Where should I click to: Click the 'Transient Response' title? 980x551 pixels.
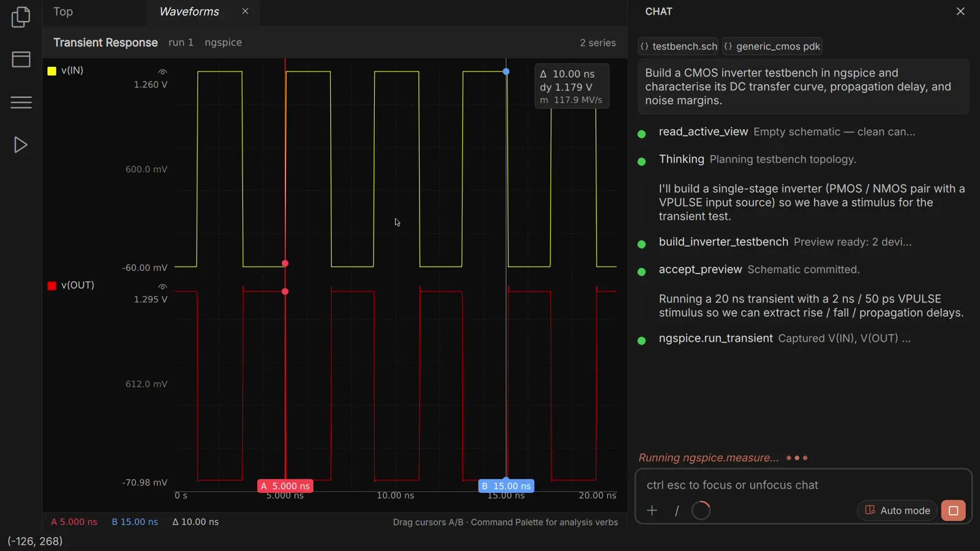[x=105, y=42]
